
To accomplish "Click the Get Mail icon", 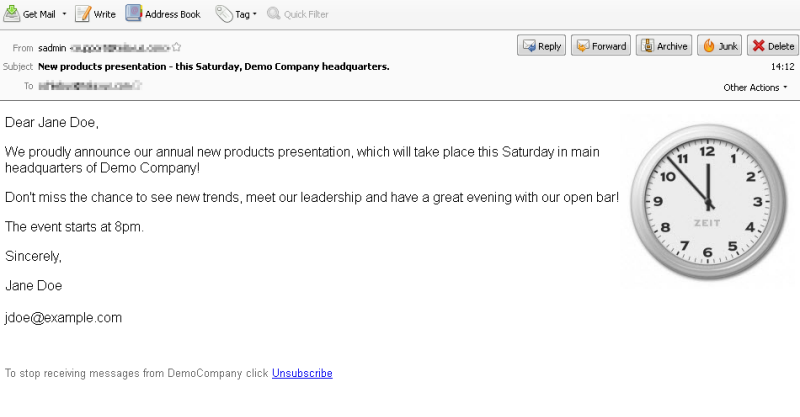I will coord(11,14).
